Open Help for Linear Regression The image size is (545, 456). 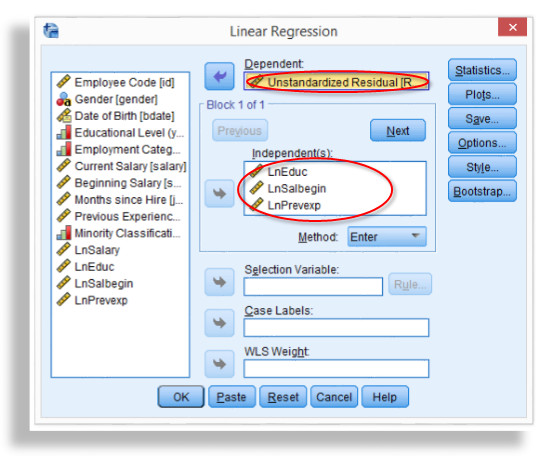tap(385, 397)
